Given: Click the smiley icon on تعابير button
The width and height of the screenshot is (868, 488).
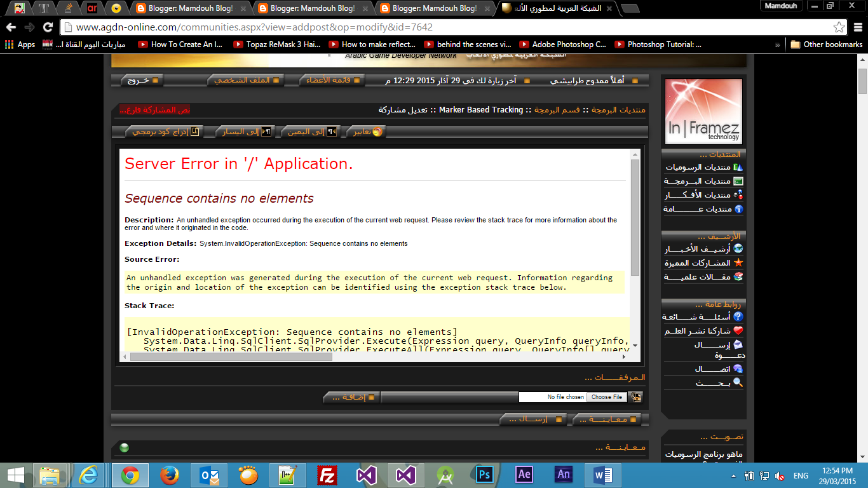Looking at the screenshot, I should pos(377,132).
